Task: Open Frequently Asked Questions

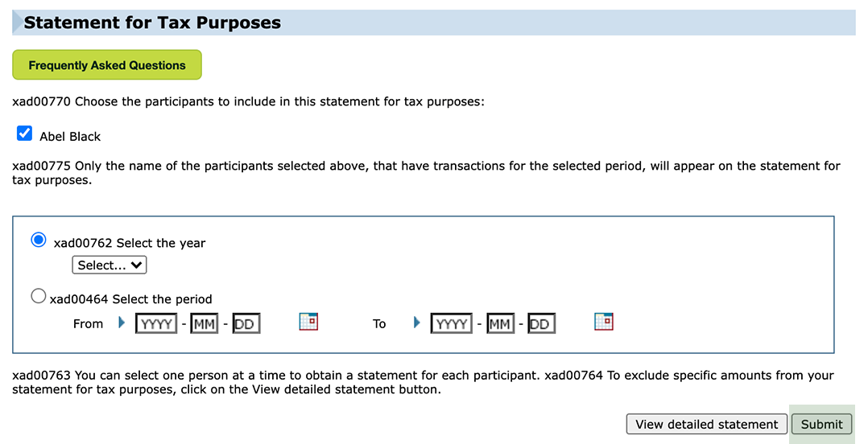Action: coord(107,64)
